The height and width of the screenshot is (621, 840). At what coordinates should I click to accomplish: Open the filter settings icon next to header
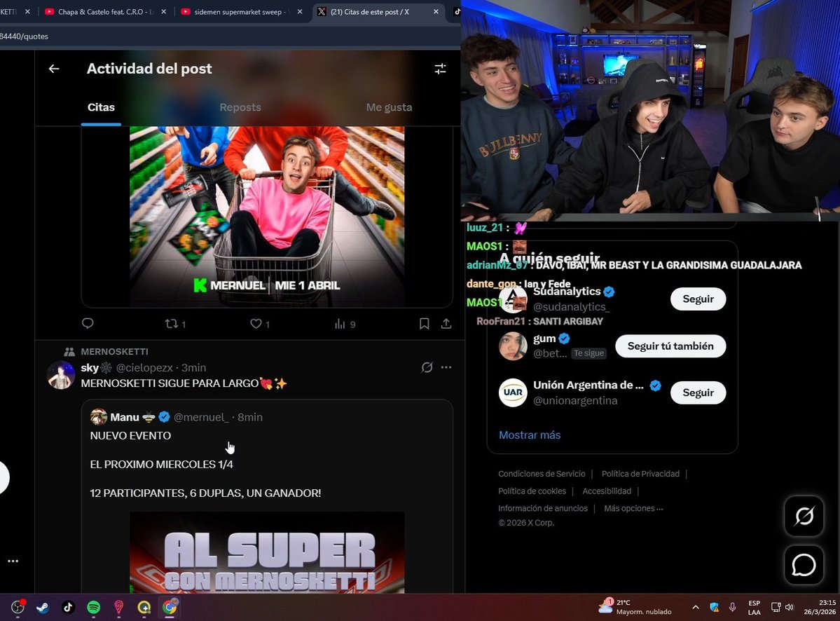coord(440,69)
